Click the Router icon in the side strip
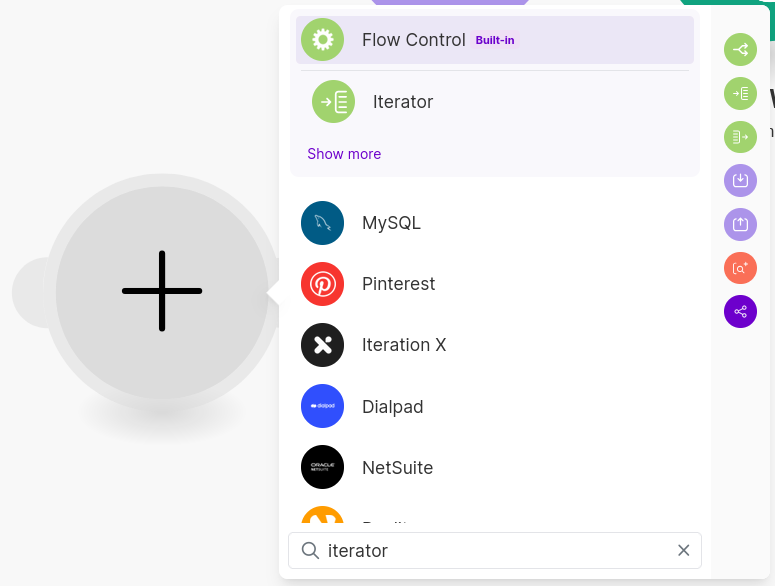 [x=740, y=49]
